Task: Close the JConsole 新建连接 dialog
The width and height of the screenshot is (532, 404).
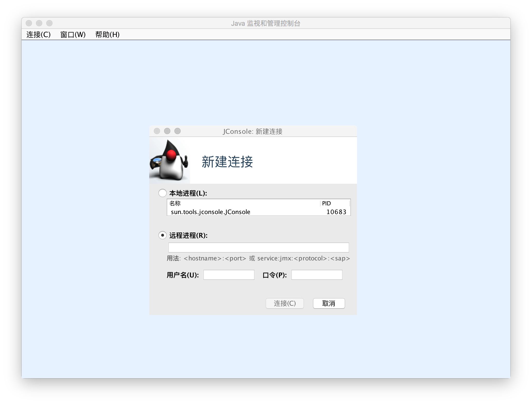Action: point(157,131)
